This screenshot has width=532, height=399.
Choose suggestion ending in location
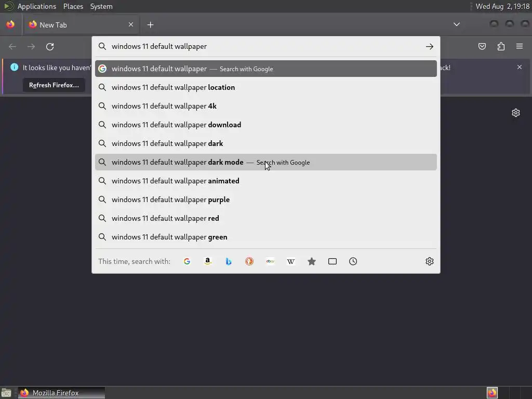click(x=266, y=87)
